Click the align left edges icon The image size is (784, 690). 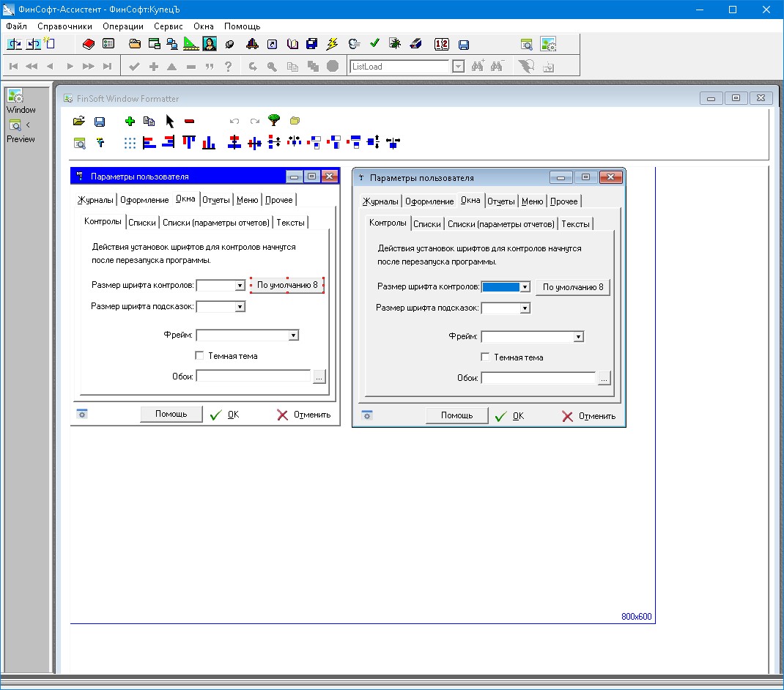(149, 143)
